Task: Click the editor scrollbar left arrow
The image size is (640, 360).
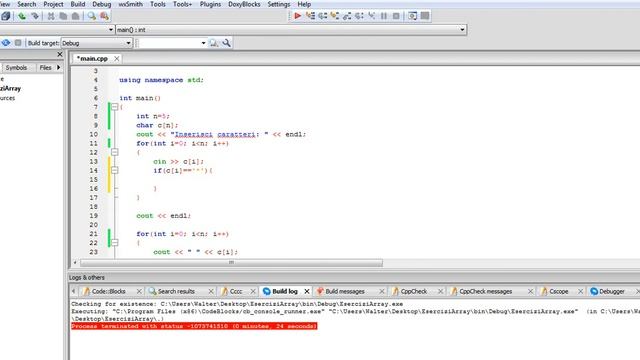Action: [x=75, y=263]
